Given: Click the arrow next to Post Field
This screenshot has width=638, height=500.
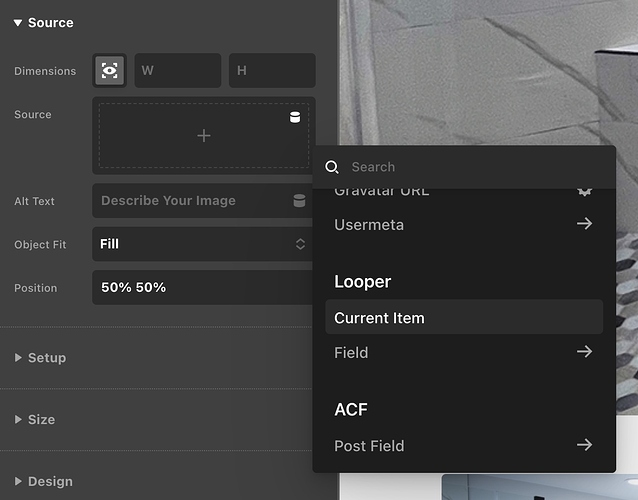Looking at the screenshot, I should [x=585, y=445].
